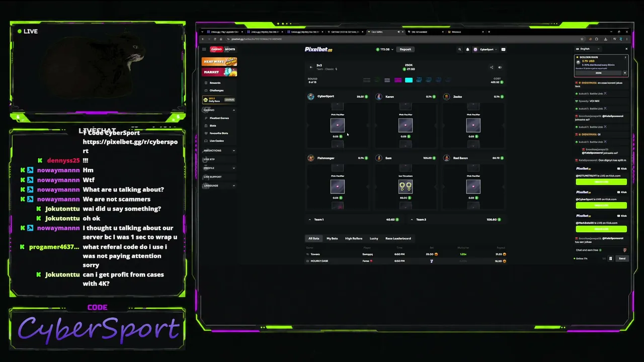Click Sam's Ion Thrusters item thumbnail
The width and height of the screenshot is (644, 362).
click(405, 187)
